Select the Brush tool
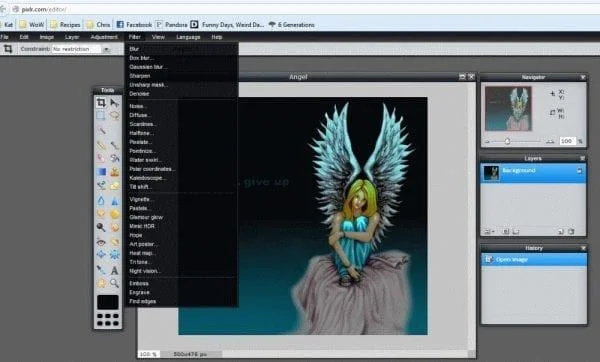 click(114, 145)
